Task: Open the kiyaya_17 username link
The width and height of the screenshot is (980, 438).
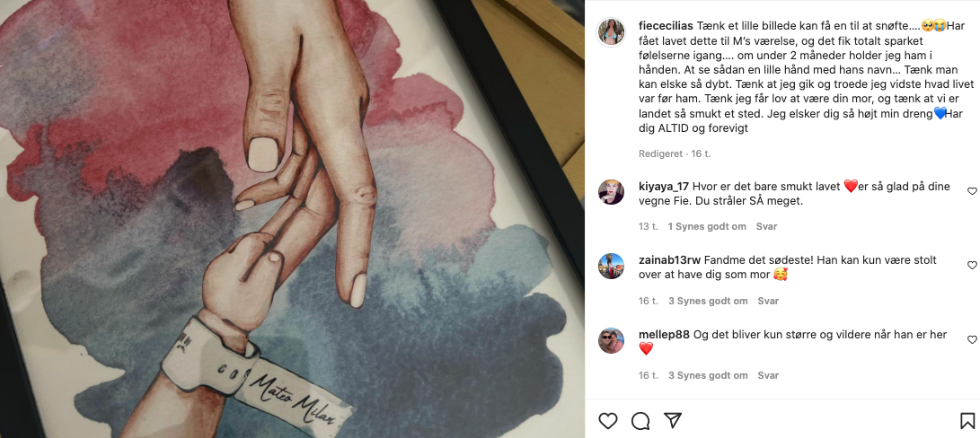Action: (664, 186)
